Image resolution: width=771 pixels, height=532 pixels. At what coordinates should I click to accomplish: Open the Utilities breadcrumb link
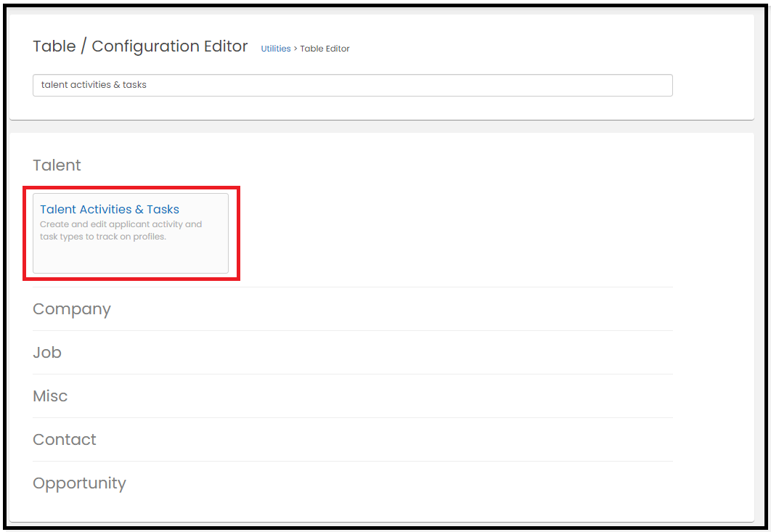[x=275, y=49]
